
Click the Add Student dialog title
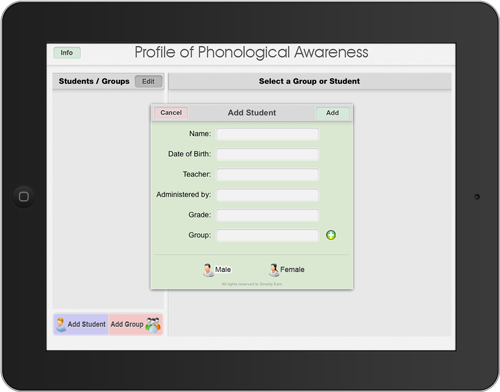pos(252,113)
